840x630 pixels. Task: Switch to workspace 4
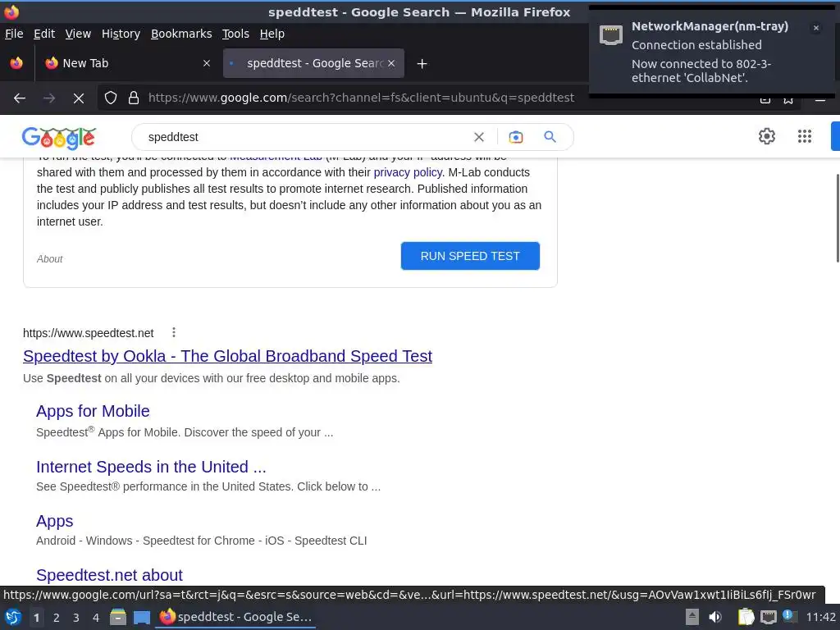coord(95,618)
